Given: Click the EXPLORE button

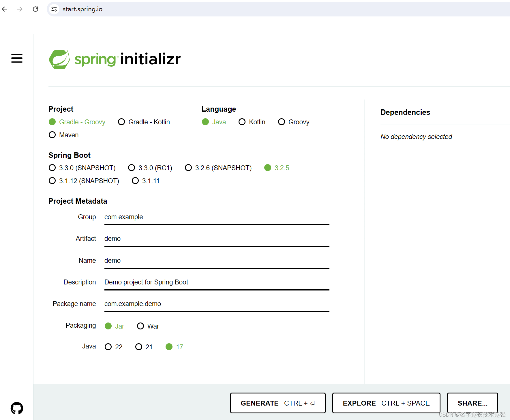Looking at the screenshot, I should pyautogui.click(x=386, y=403).
